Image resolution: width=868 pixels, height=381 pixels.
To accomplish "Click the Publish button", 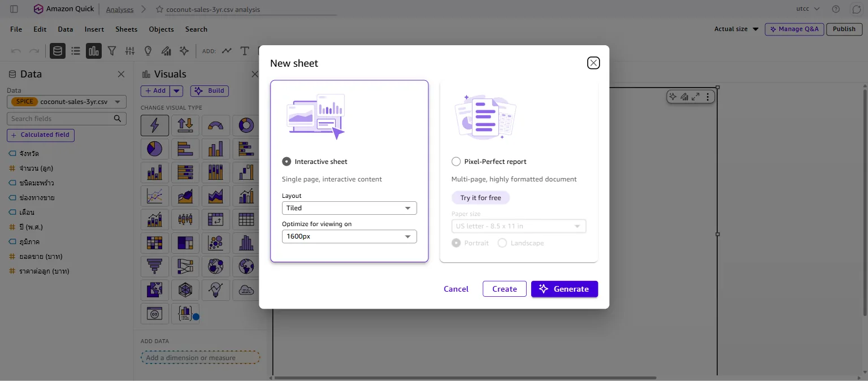I will pyautogui.click(x=844, y=29).
